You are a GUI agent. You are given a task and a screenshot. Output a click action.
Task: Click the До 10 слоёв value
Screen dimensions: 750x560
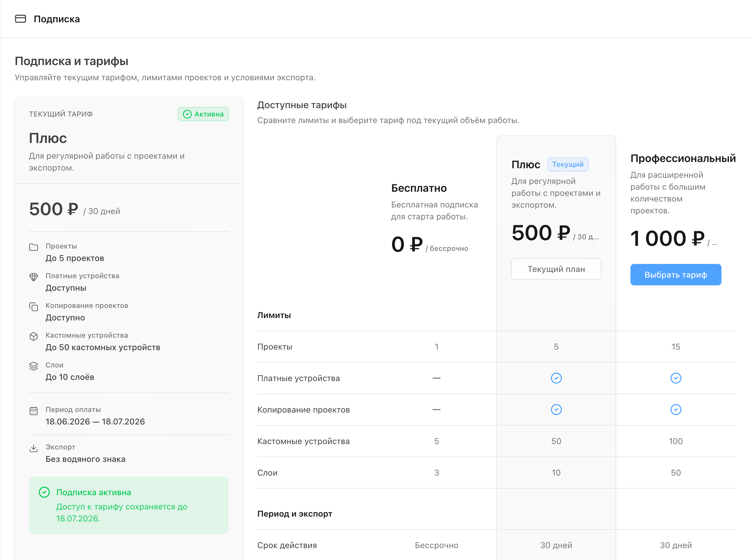click(70, 377)
